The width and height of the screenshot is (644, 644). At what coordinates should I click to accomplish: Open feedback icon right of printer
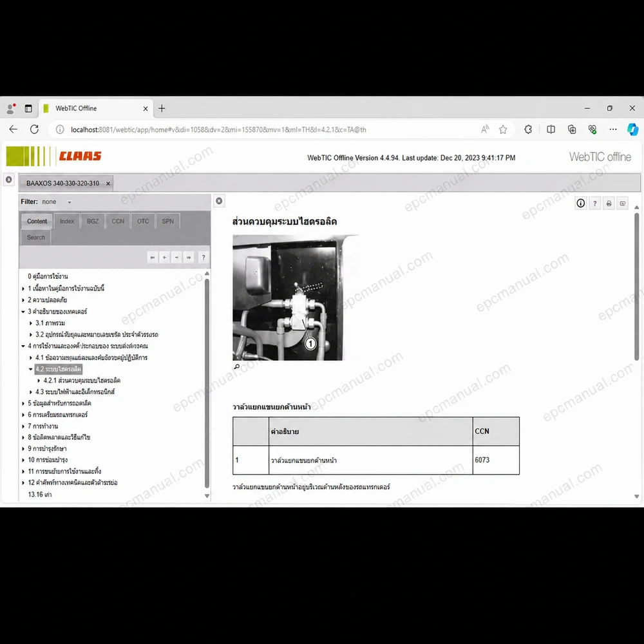(623, 204)
